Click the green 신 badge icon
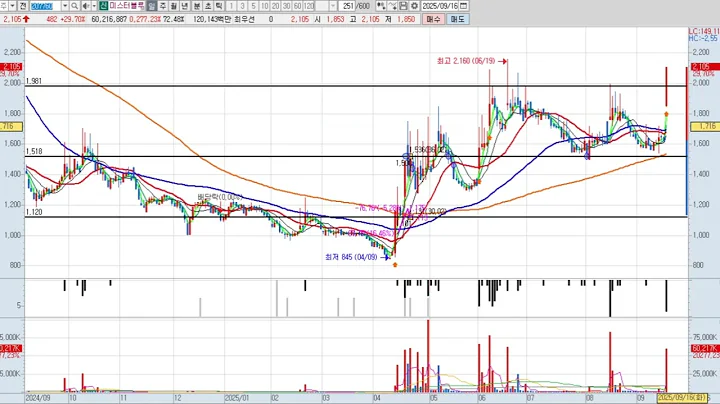 pos(103,6)
